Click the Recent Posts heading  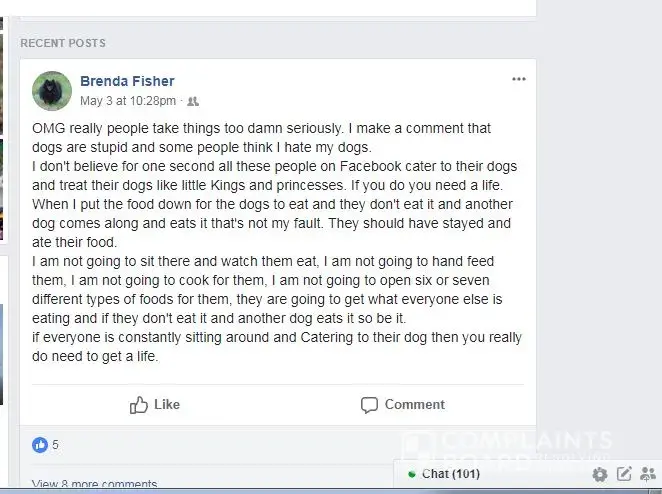click(x=63, y=43)
